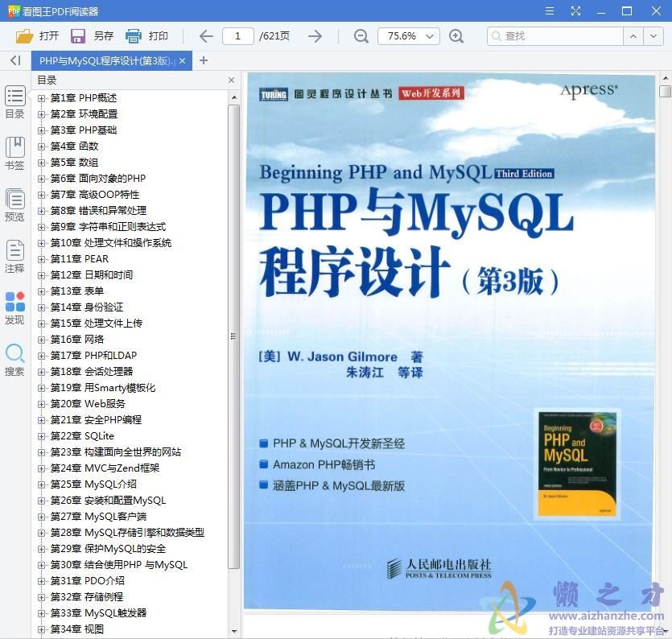The height and width of the screenshot is (639, 672).
Task: Select 第22章 SQLite
Action: click(x=82, y=436)
